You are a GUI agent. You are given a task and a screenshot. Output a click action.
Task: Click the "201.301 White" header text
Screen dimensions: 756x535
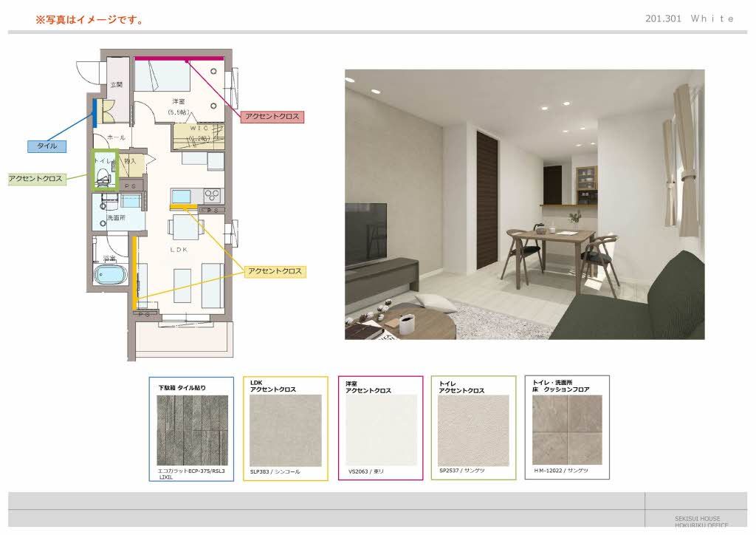690,19
